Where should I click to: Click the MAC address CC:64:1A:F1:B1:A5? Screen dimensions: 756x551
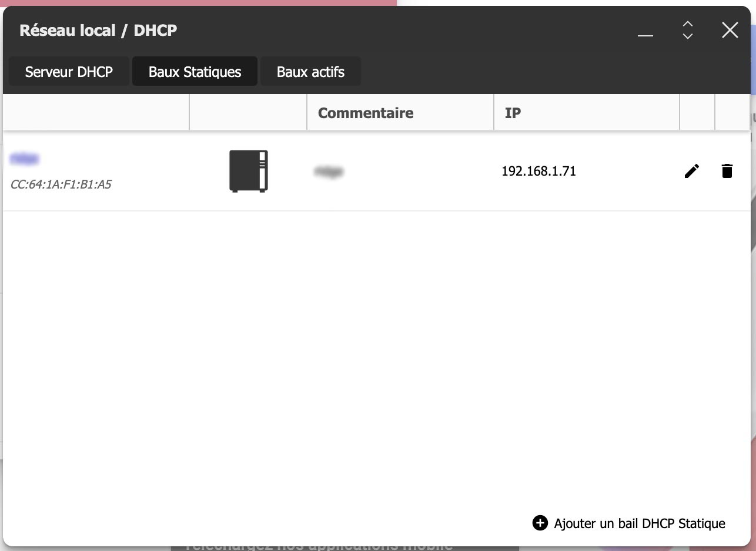(61, 184)
